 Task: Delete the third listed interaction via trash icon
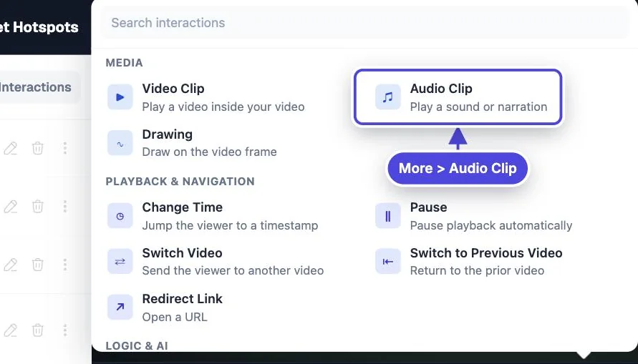pos(37,265)
